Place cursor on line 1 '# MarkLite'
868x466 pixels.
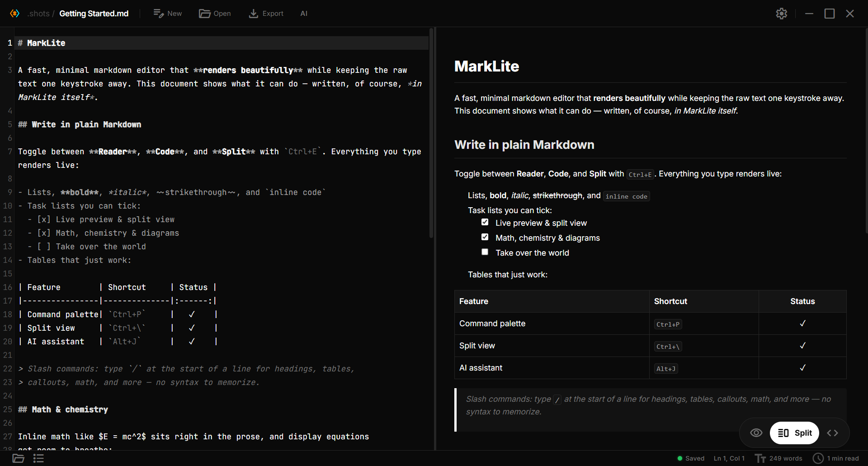(222, 43)
